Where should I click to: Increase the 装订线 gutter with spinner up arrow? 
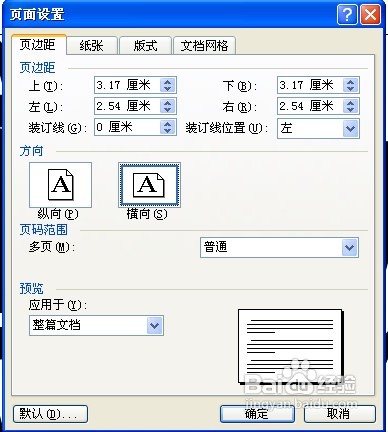pos(167,124)
